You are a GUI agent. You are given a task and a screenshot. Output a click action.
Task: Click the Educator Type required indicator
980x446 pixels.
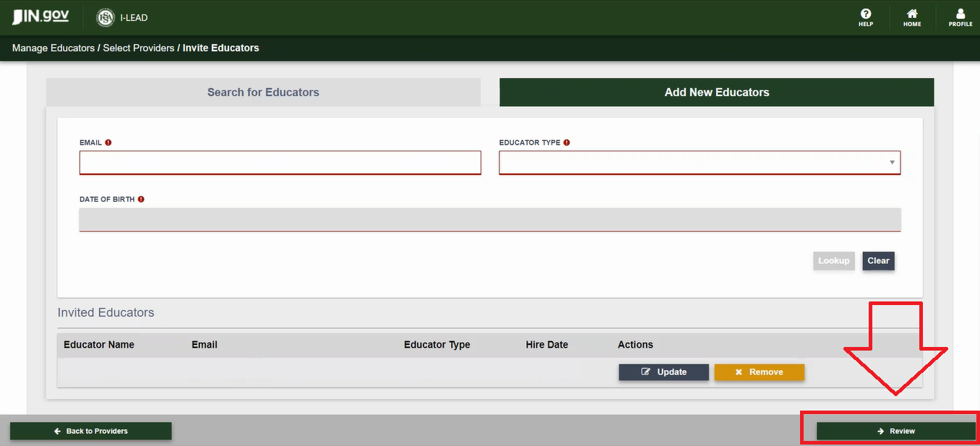point(567,142)
